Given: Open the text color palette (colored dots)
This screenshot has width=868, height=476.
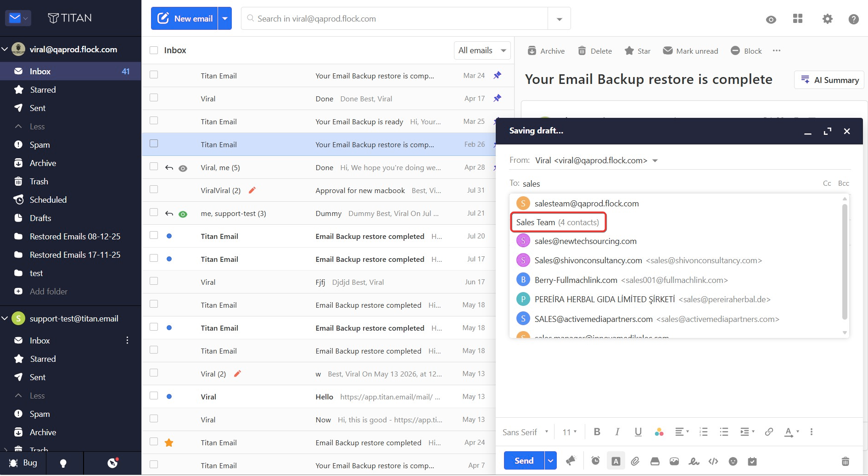Looking at the screenshot, I should (x=659, y=432).
